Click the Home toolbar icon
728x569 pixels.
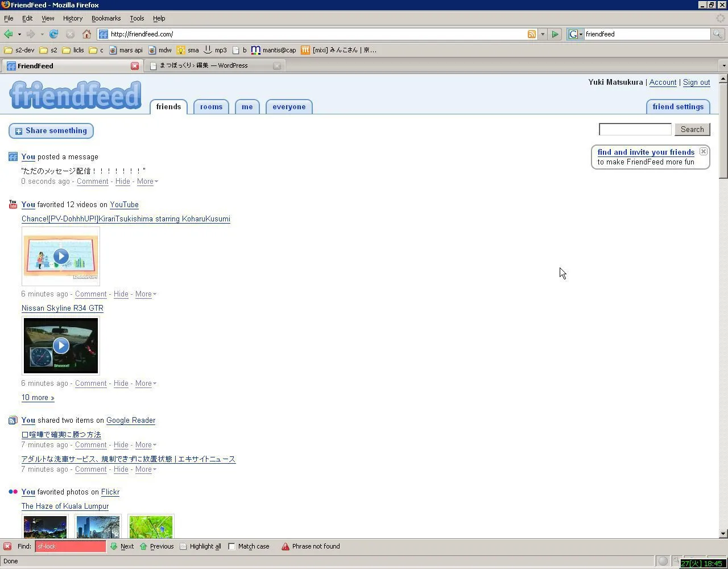pos(86,34)
